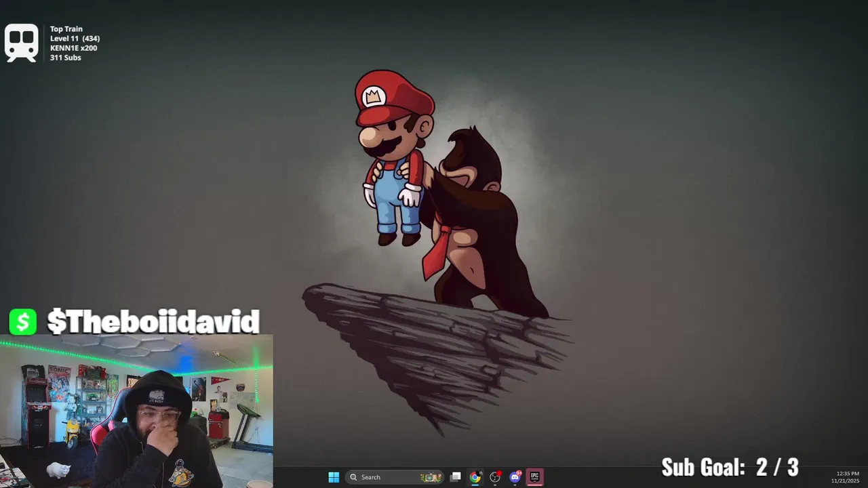
Task: Open the Windows Start menu
Action: click(334, 477)
